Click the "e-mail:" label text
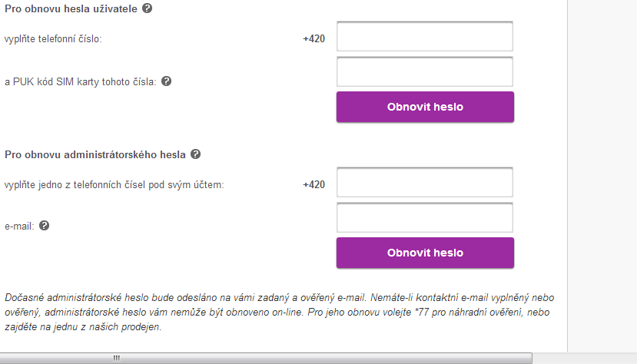637x364 pixels. coord(19,226)
